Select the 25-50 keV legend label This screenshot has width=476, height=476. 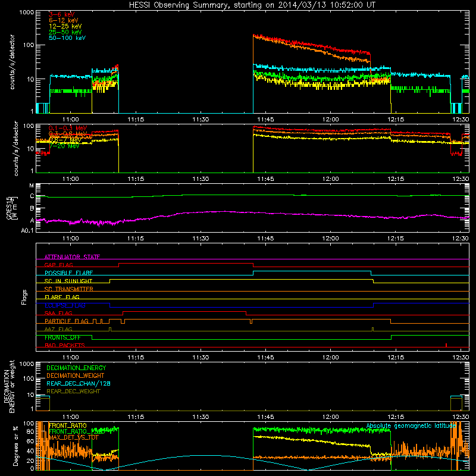[65, 32]
